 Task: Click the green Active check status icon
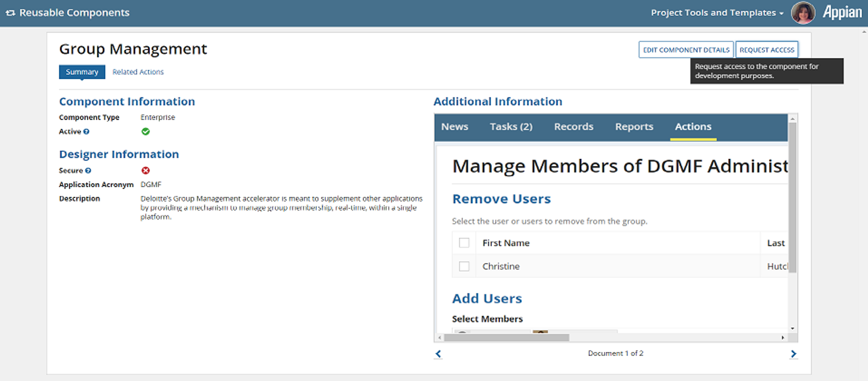click(146, 132)
